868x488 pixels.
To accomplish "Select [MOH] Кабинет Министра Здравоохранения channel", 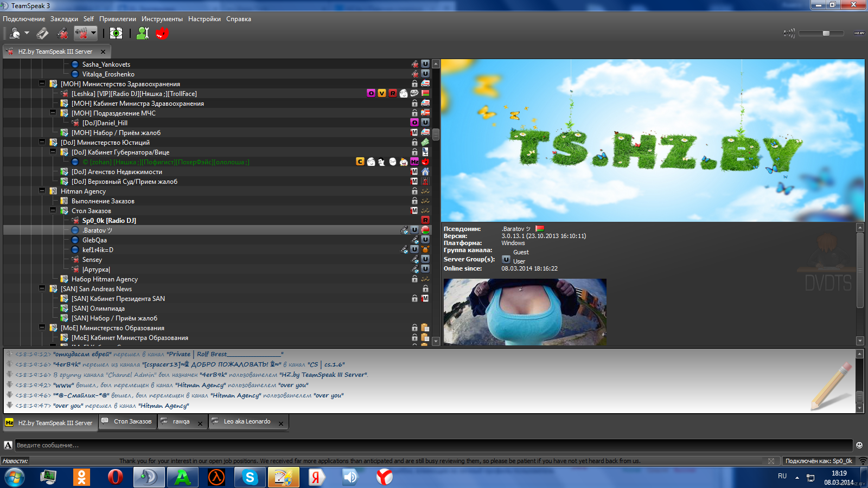I will tap(138, 104).
